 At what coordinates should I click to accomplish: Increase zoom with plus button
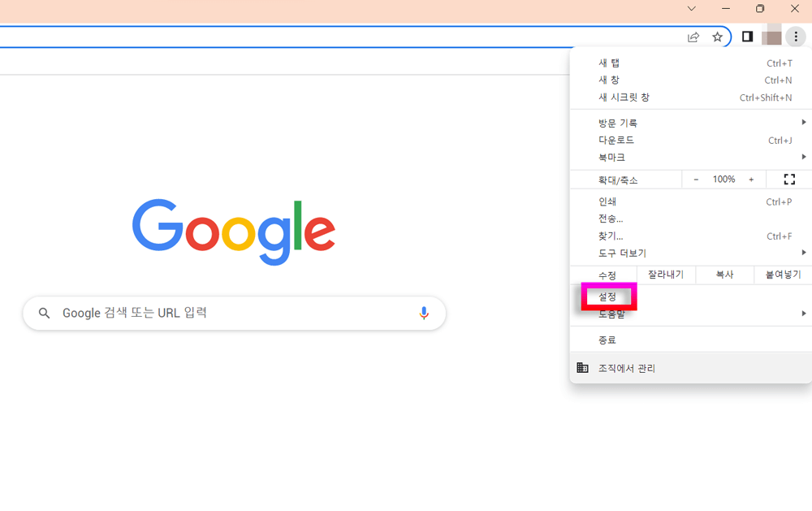point(751,180)
